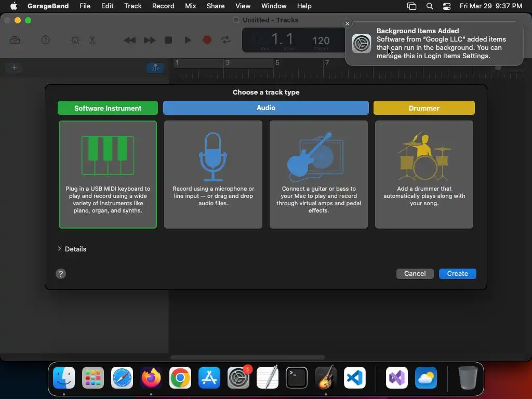Open Visual Studio Code from the Dock
The height and width of the screenshot is (399, 532).
coord(354,378)
